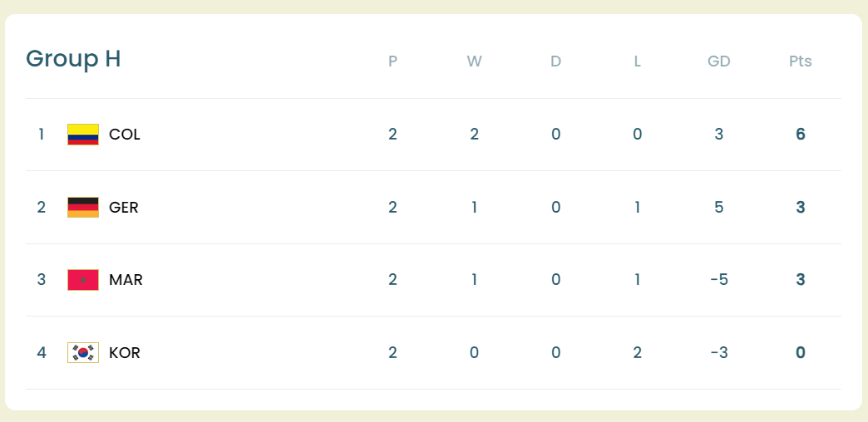Open the KOR team entry
Screen dimensions: 868x422
[x=125, y=352]
